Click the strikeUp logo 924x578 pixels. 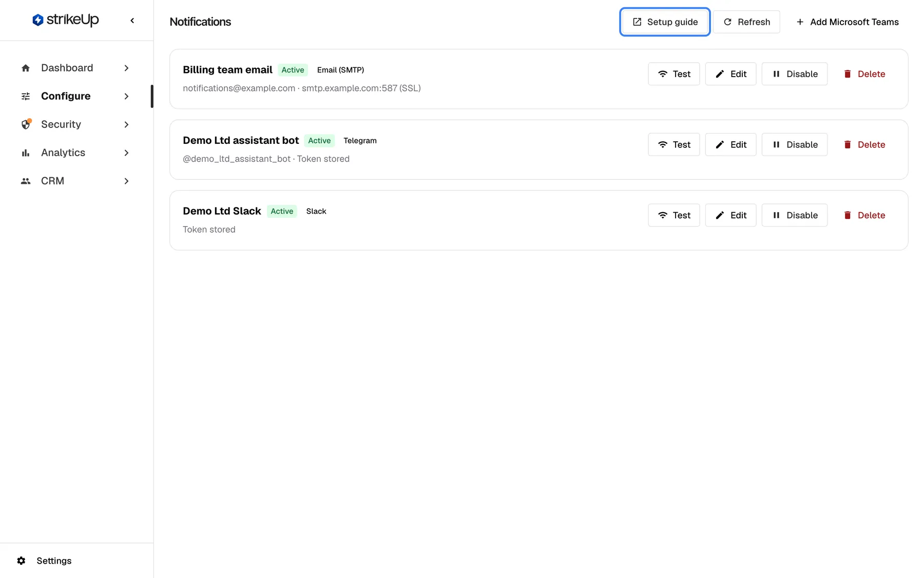pyautogui.click(x=65, y=20)
